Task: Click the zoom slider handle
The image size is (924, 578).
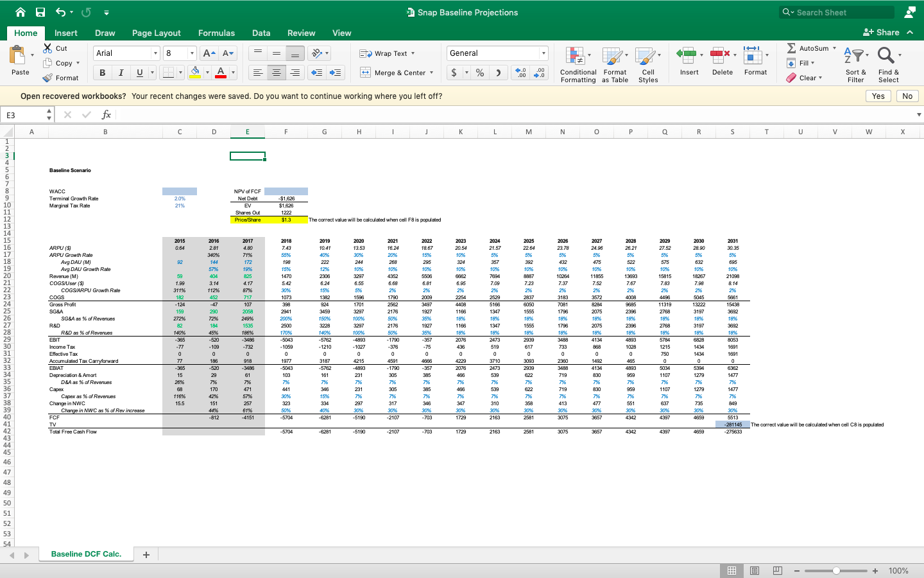Action: click(x=836, y=570)
